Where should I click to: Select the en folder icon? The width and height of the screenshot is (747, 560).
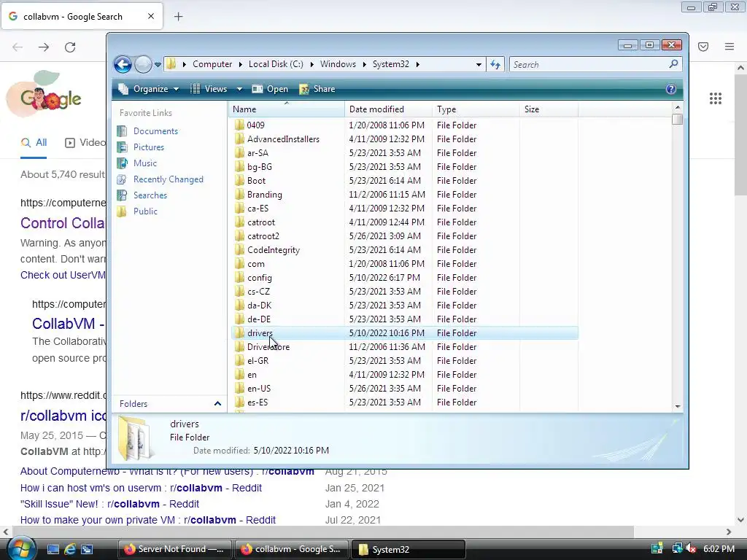pos(239,374)
